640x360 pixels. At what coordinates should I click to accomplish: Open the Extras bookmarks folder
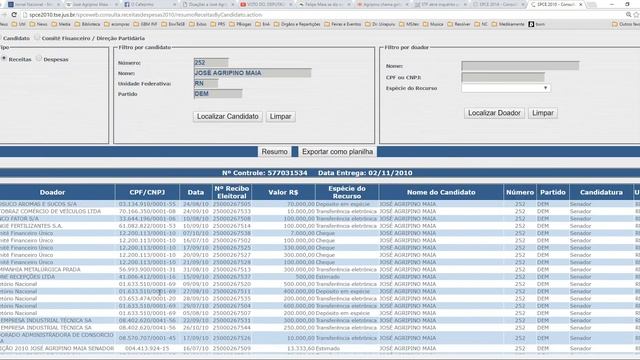pyautogui.click(x=198, y=24)
